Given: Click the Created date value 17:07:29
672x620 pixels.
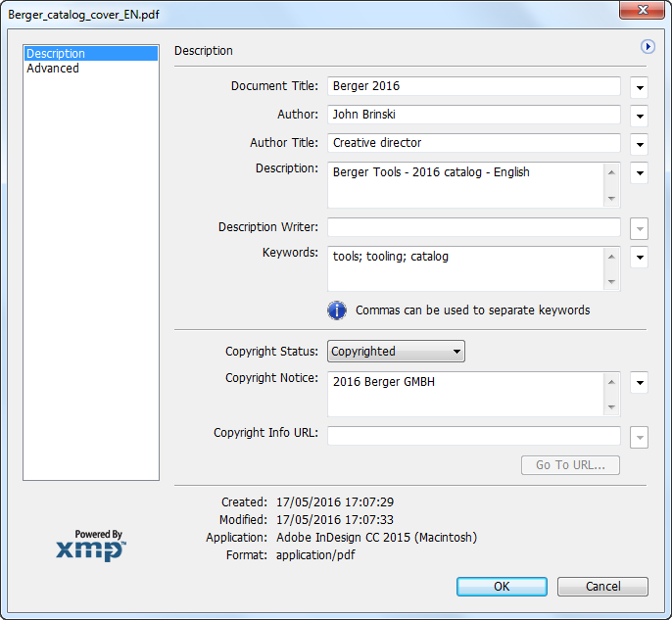Looking at the screenshot, I should [x=335, y=502].
